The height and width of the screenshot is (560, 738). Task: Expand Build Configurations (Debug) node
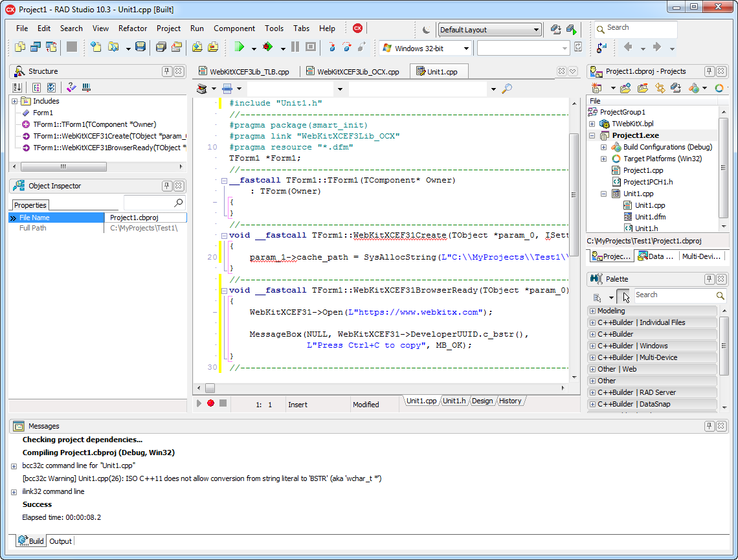603,148
